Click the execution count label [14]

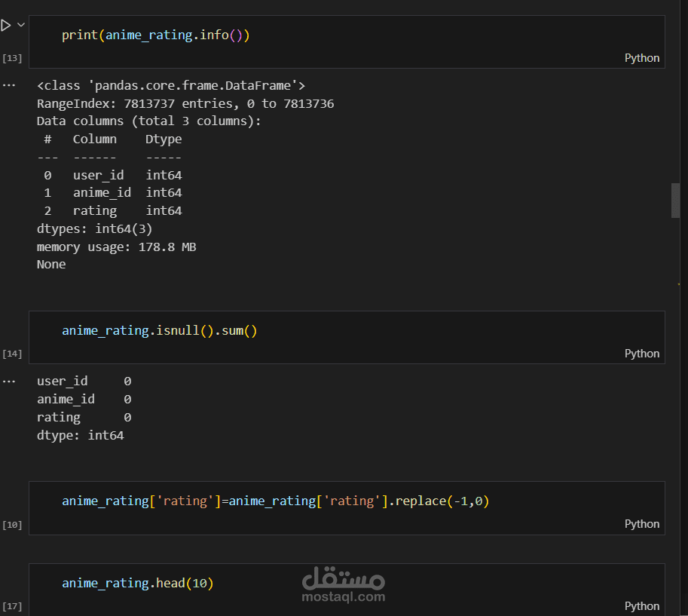[x=12, y=354]
